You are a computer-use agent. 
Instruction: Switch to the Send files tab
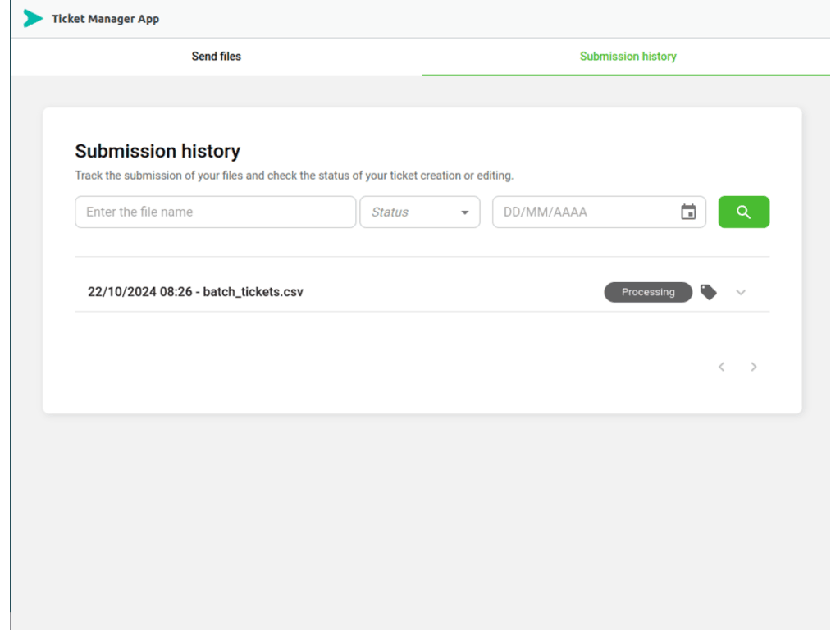coord(216,57)
